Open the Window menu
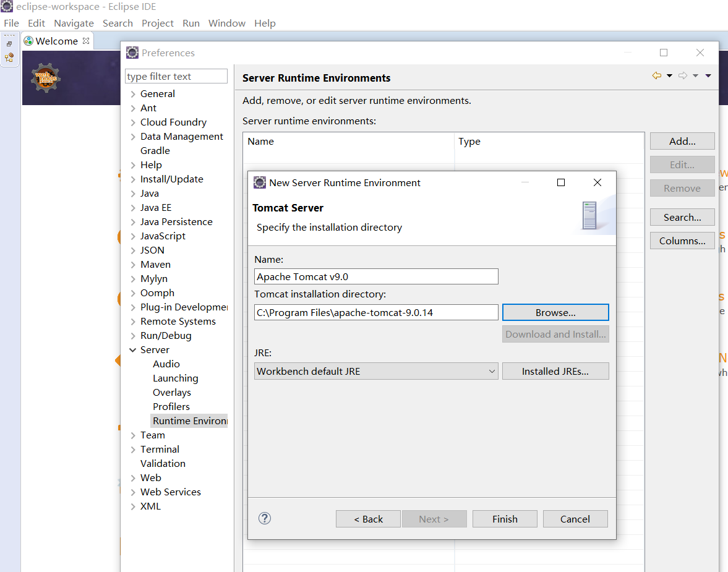 [226, 23]
